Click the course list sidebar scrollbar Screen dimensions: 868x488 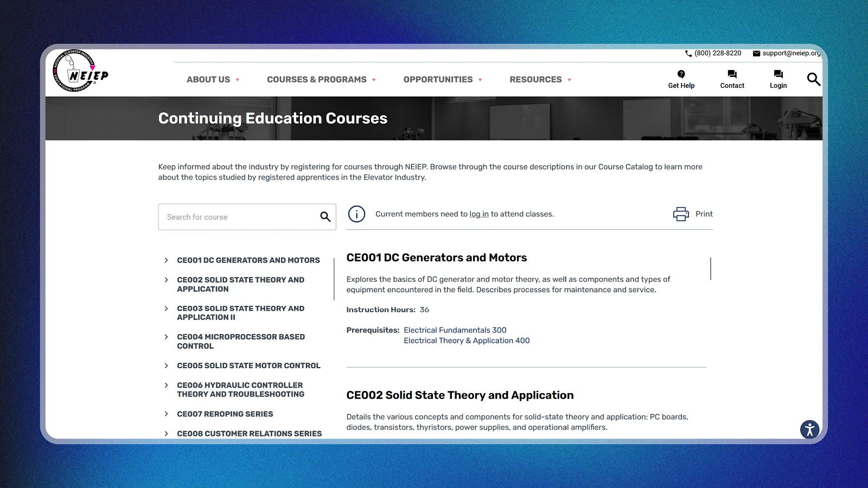click(334, 279)
